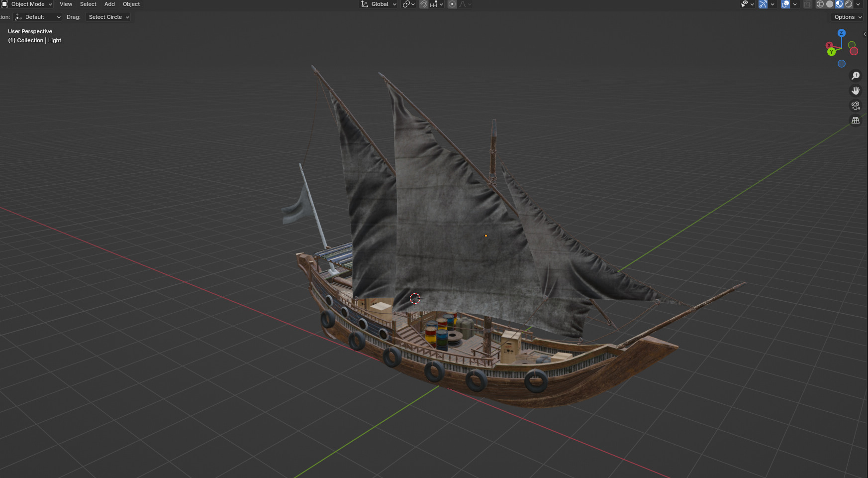Click the 'User Perspective' text
Image resolution: width=868 pixels, height=478 pixels.
click(30, 31)
